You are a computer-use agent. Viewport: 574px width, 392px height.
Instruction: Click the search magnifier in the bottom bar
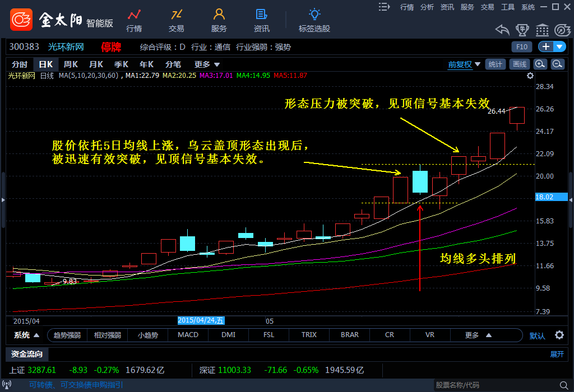[564, 385]
